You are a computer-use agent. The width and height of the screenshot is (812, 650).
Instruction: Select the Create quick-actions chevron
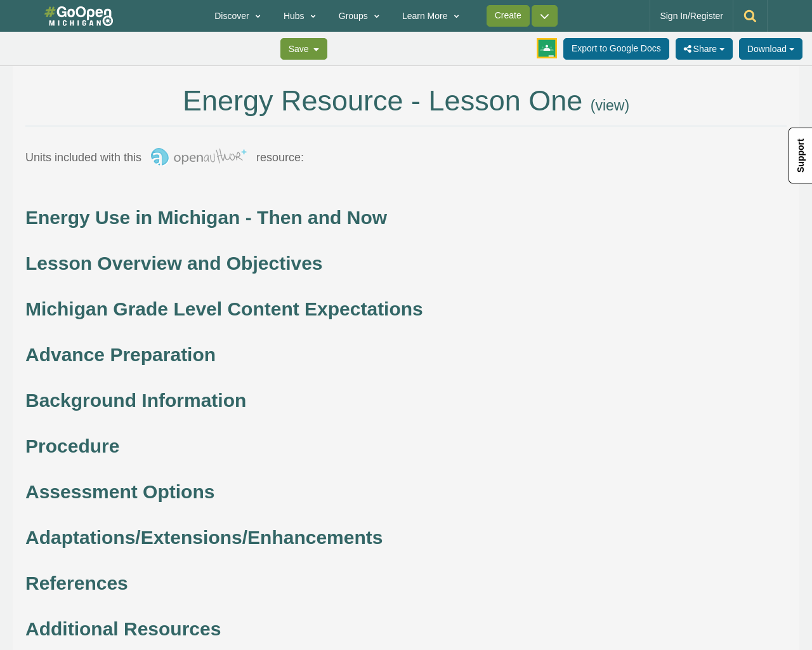[x=544, y=15]
